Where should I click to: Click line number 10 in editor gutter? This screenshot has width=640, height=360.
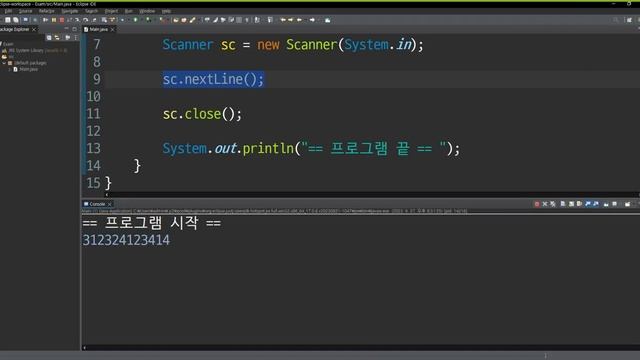[93, 97]
